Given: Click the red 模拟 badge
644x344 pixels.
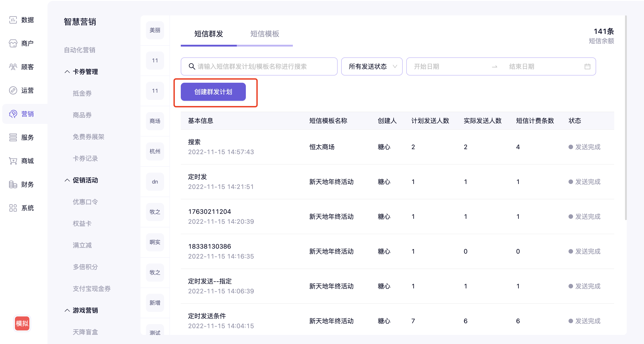Looking at the screenshot, I should pos(22,323).
